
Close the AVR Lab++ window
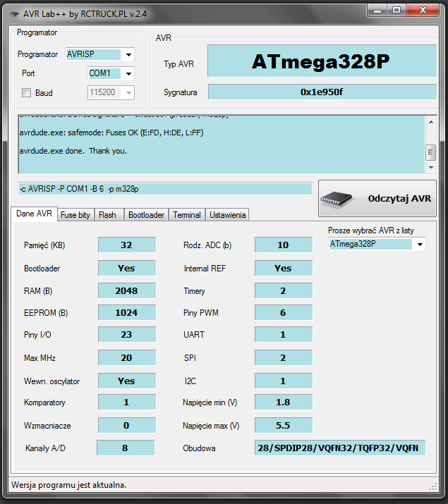pos(423,11)
